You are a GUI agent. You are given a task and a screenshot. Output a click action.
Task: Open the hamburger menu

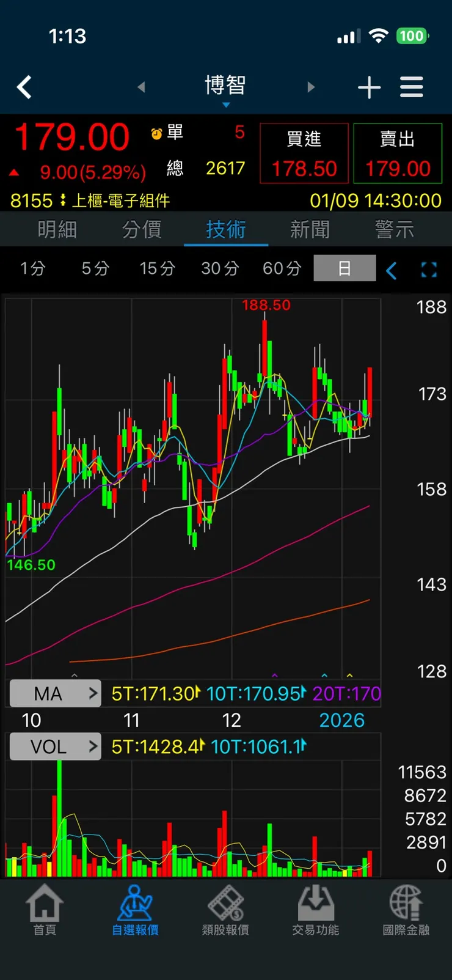click(412, 87)
